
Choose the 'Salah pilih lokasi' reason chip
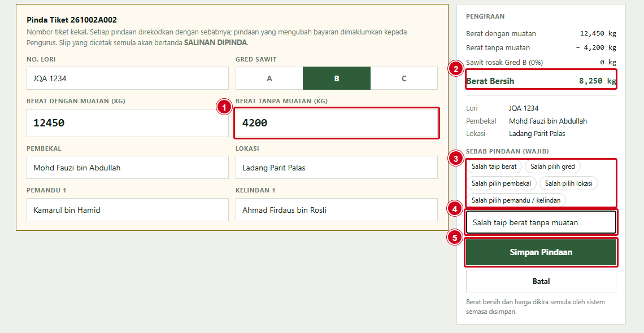569,183
